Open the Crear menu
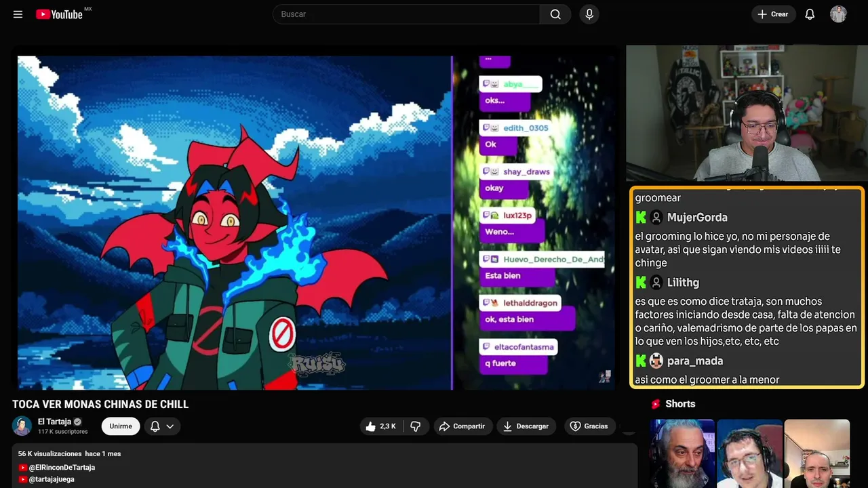 click(x=773, y=14)
